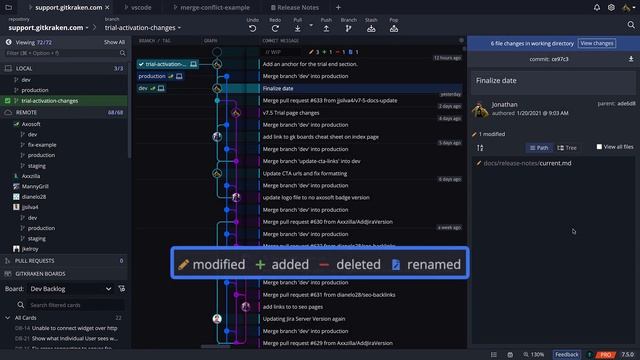The image size is (640, 360).
Task: Click the Search filtered cards field
Action: click(75, 305)
